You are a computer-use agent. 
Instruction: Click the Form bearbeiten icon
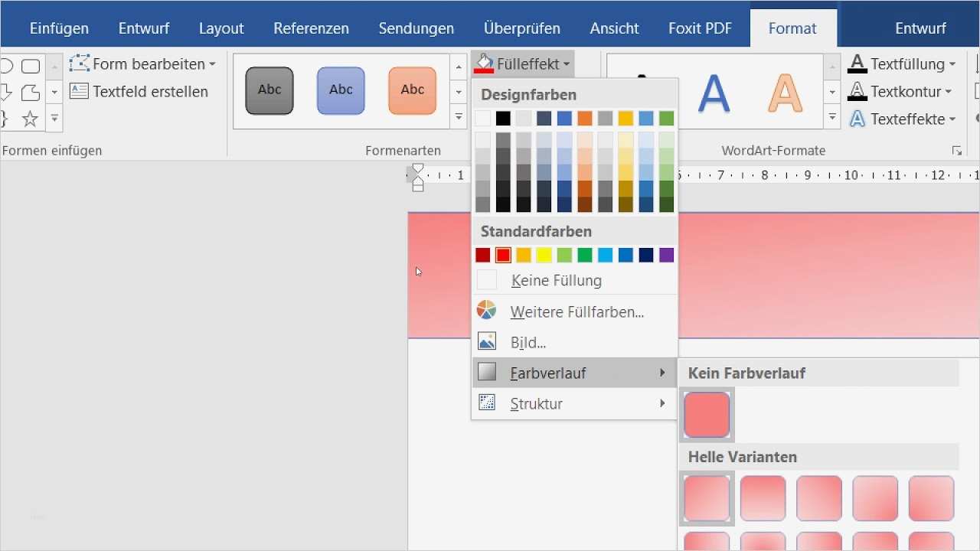click(x=80, y=64)
